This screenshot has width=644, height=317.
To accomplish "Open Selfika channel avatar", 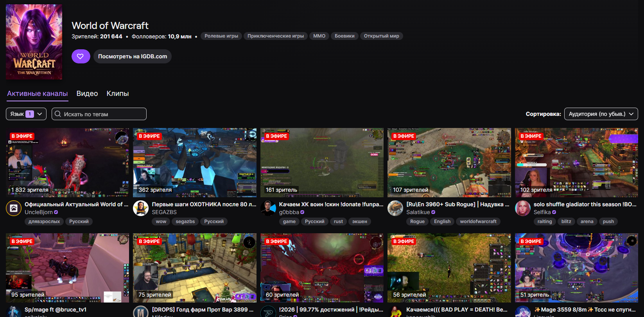I will click(523, 208).
